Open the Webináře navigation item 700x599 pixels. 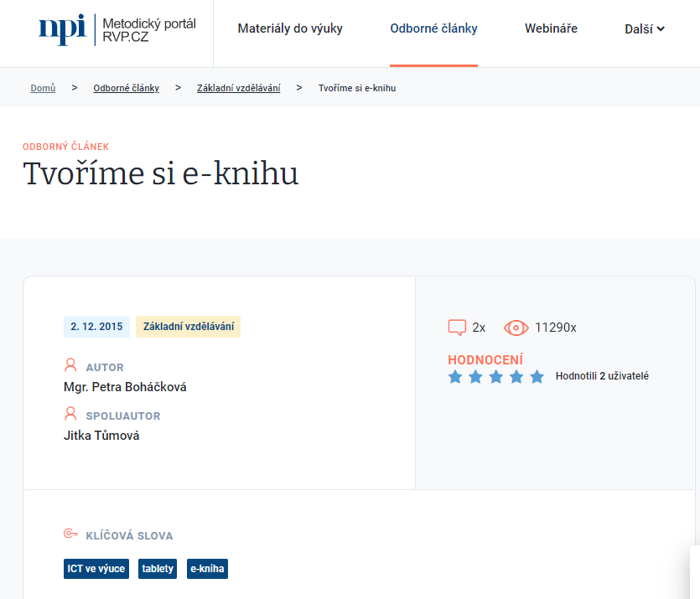(x=551, y=29)
